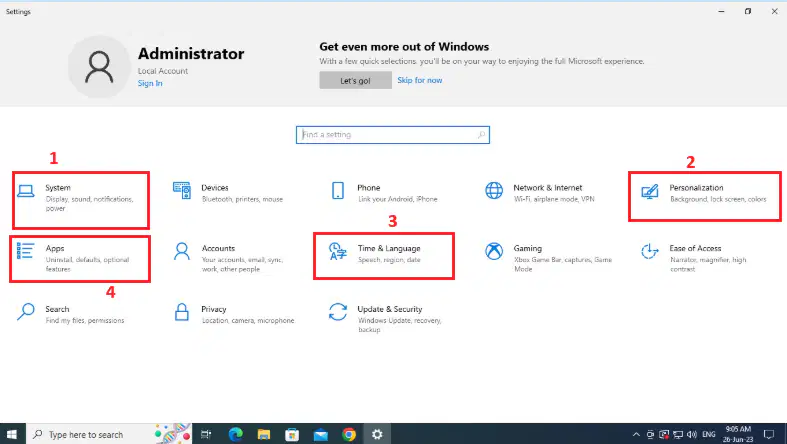787x444 pixels.
Task: Open the Windows Start menu
Action: point(13,434)
